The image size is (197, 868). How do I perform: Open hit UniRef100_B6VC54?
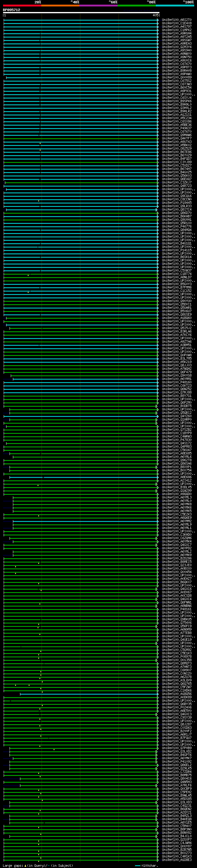pos(177,88)
